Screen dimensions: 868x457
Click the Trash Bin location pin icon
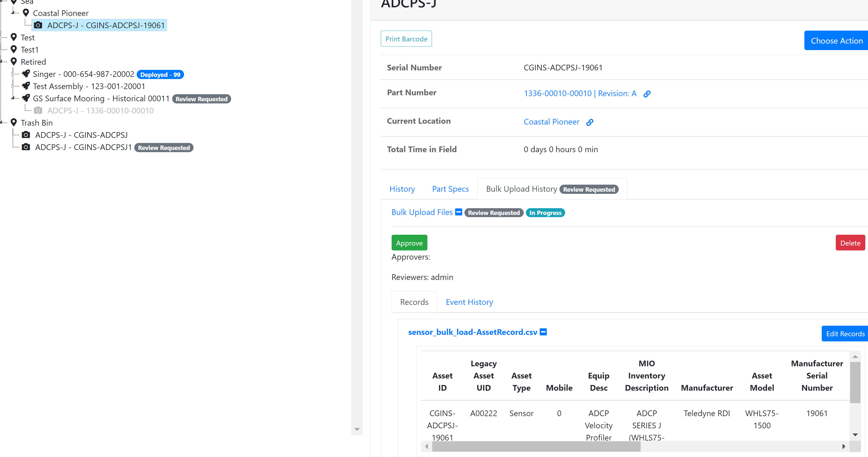(x=14, y=122)
